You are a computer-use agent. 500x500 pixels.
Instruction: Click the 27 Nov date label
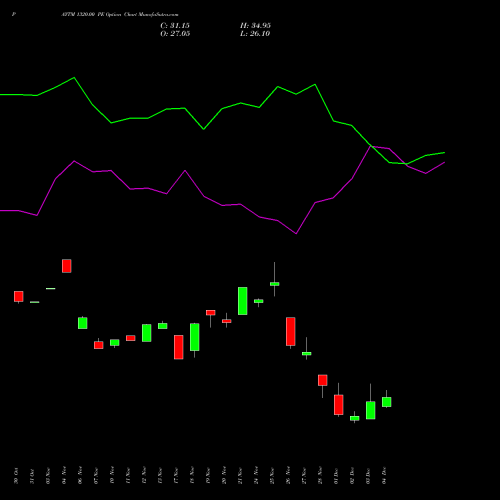point(304,476)
